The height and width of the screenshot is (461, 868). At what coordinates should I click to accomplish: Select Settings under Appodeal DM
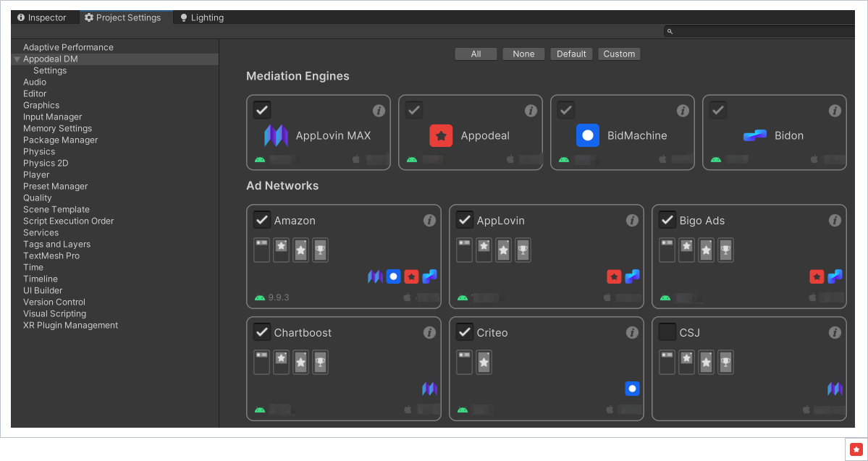tap(50, 71)
